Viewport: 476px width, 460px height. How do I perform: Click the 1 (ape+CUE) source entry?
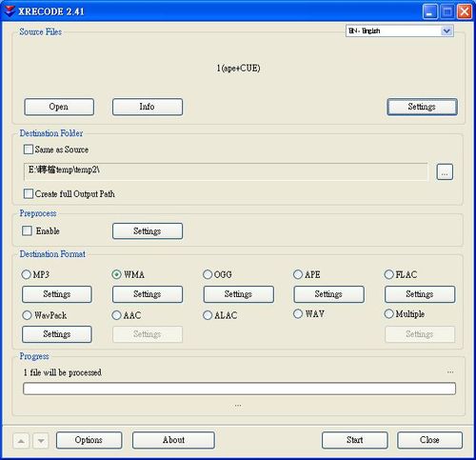[x=239, y=68]
